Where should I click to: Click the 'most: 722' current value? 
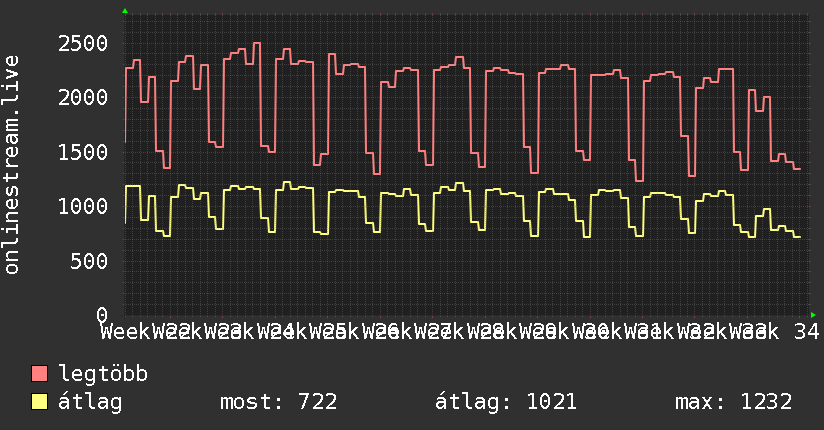click(x=278, y=402)
